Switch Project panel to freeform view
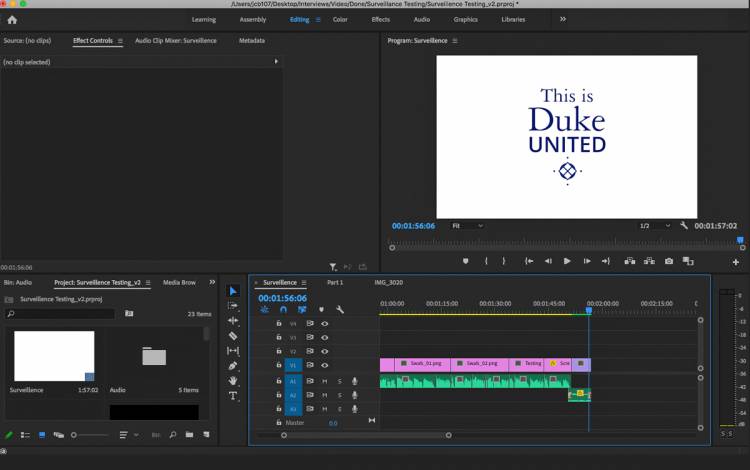This screenshot has width=750, height=470. coord(59,435)
